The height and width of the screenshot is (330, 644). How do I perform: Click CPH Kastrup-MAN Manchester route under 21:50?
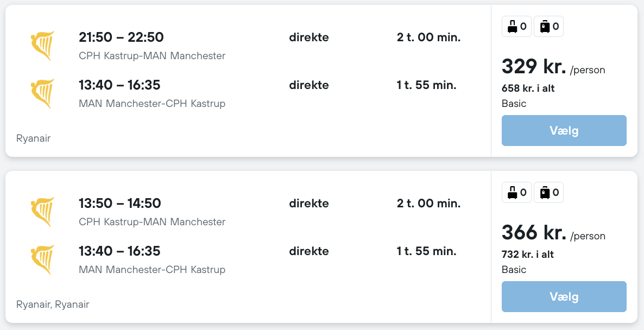click(x=152, y=56)
